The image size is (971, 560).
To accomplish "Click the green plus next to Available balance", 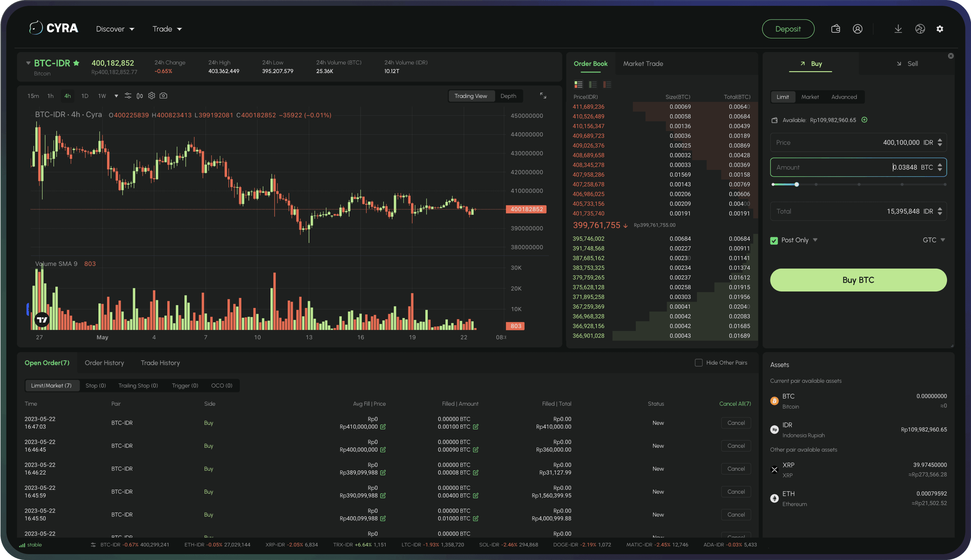I will click(865, 120).
